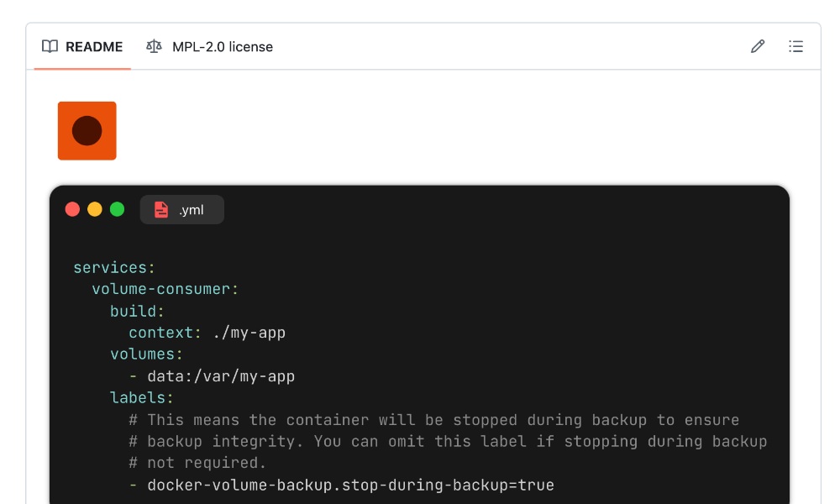This screenshot has width=840, height=504.
Task: Click the green traffic-light dot on code window
Action: pos(116,209)
